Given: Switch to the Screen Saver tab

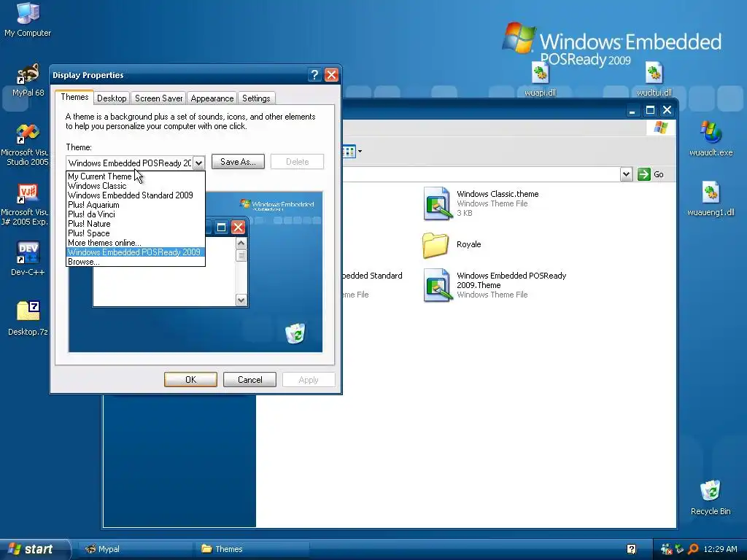Looking at the screenshot, I should pyautogui.click(x=158, y=98).
